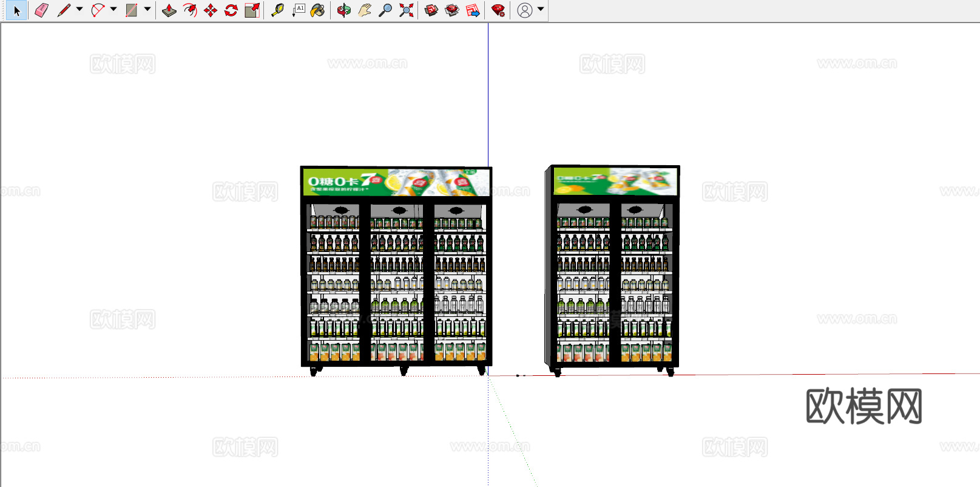980x487 pixels.
Task: Pick the Tape Measure tool
Action: coord(277,10)
